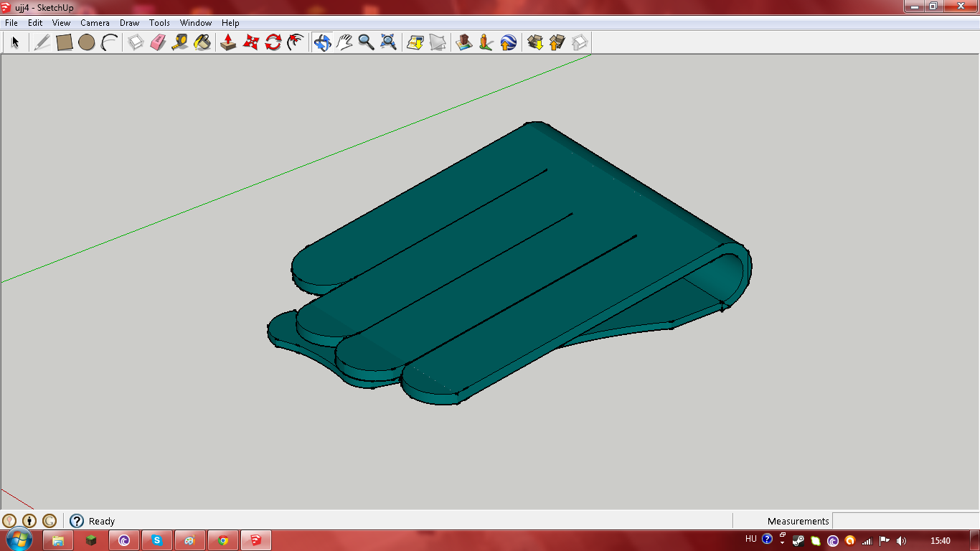Select the Push/Pull tool
980x551 pixels.
coord(228,42)
